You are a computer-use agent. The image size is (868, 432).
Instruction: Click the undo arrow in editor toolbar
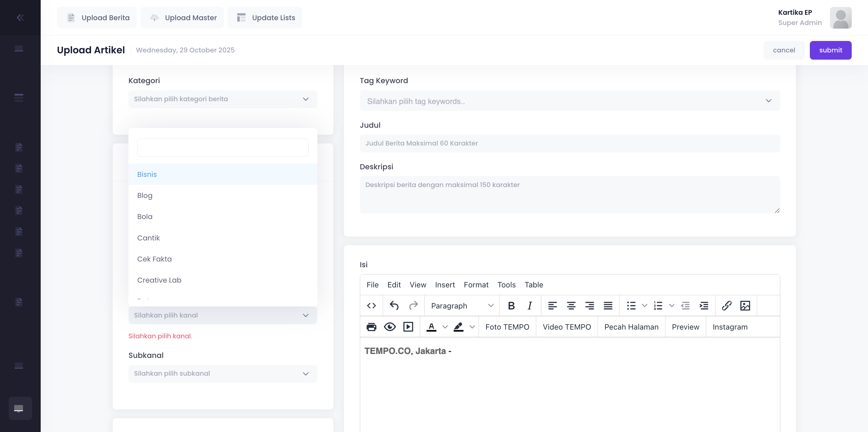[x=394, y=306]
